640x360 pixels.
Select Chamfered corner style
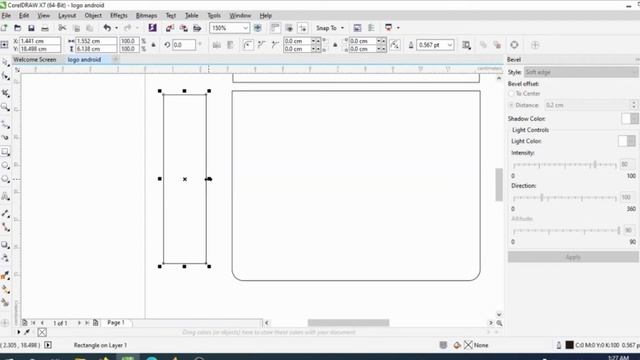tap(275, 45)
